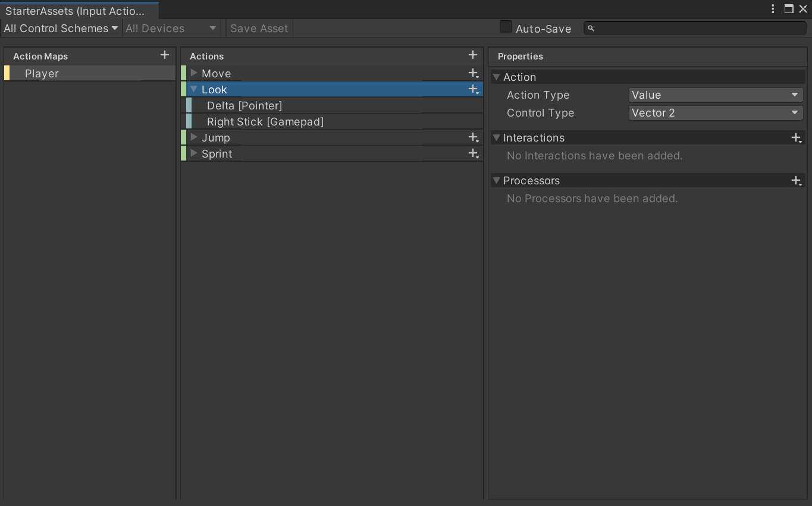Expand the Sprint action bindings
The image size is (812, 506).
click(194, 153)
